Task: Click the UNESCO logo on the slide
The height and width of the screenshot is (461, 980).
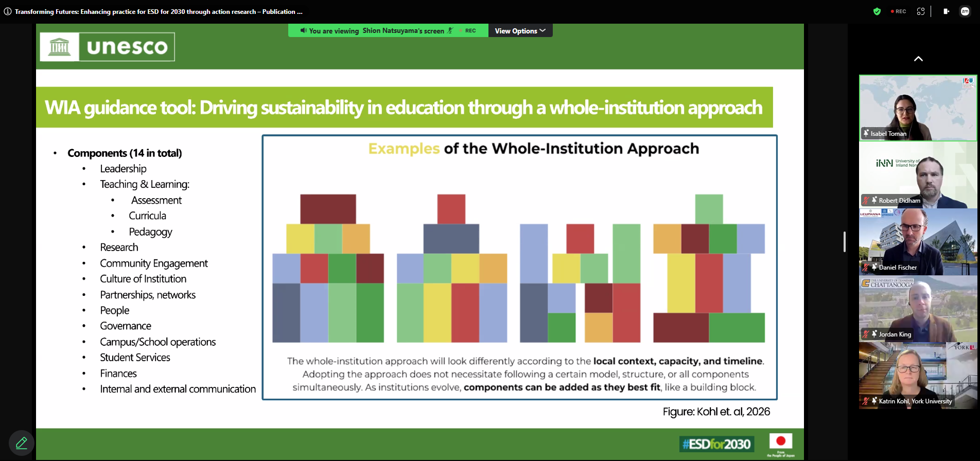Action: click(x=108, y=47)
